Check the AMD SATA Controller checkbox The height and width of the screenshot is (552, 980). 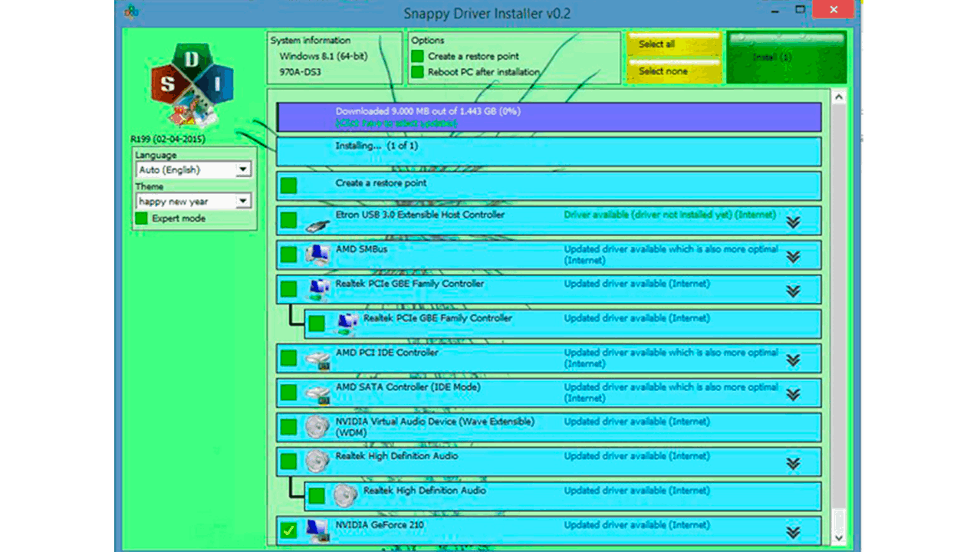point(288,393)
